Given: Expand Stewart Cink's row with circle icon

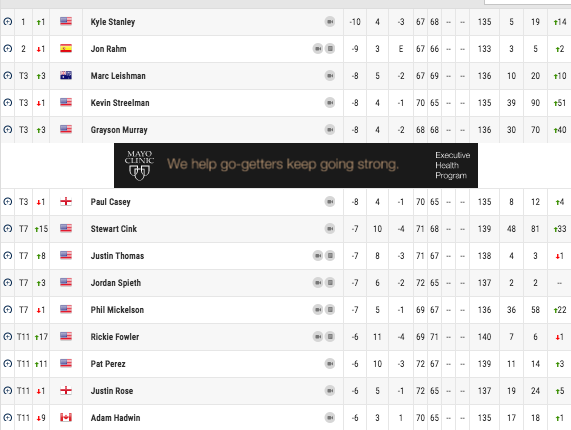Looking at the screenshot, I should 8,229.
